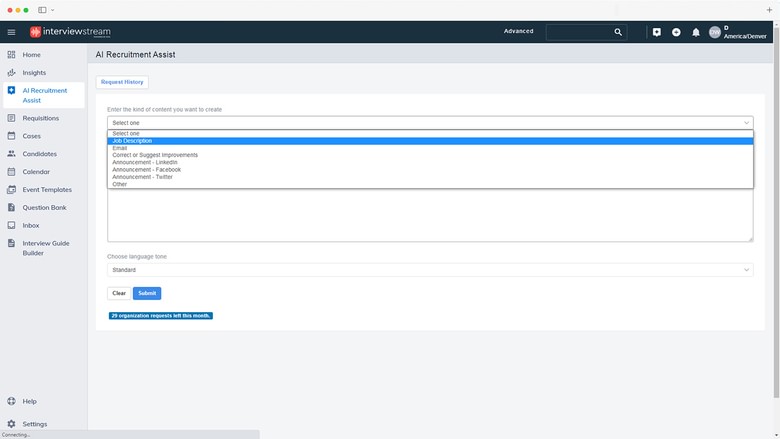Choose Correct or Suggest Improvements
Screen dimensions: 780x439
[430, 155]
